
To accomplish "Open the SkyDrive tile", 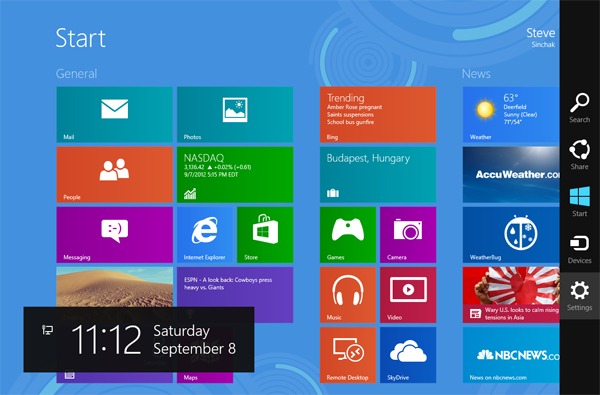I will point(408,355).
